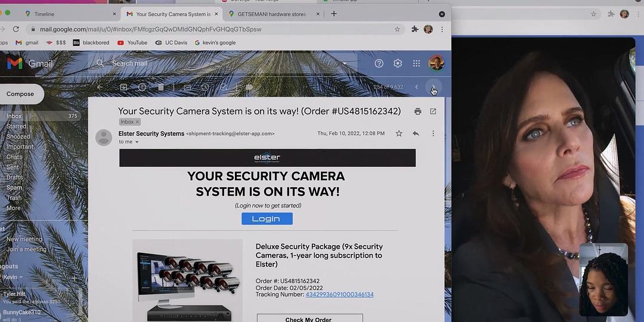
Task: Archive this email
Action: (x=123, y=87)
